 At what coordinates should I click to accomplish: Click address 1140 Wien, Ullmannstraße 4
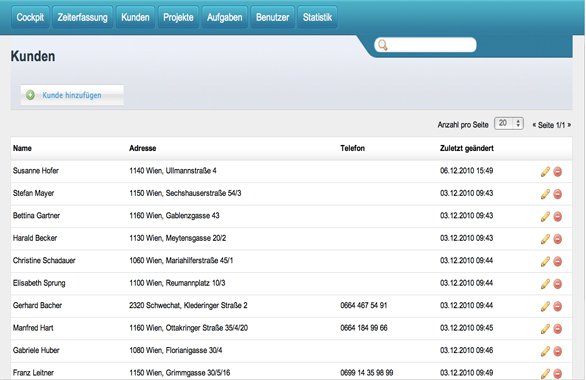coord(173,171)
